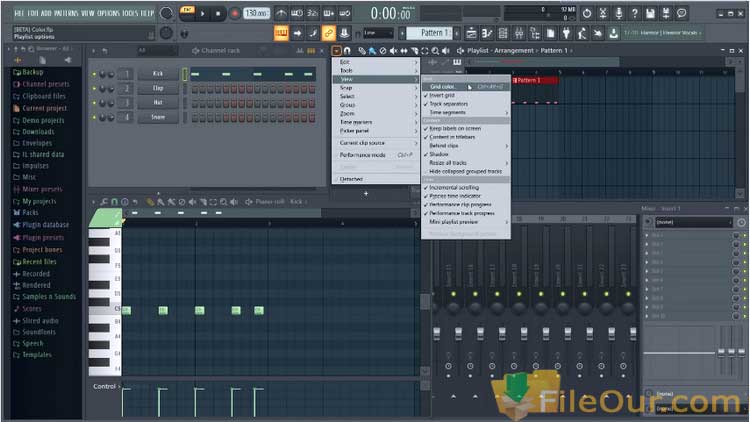This screenshot has height=422, width=750.
Task: Toggle Pat/Song mode switch
Action: click(188, 11)
